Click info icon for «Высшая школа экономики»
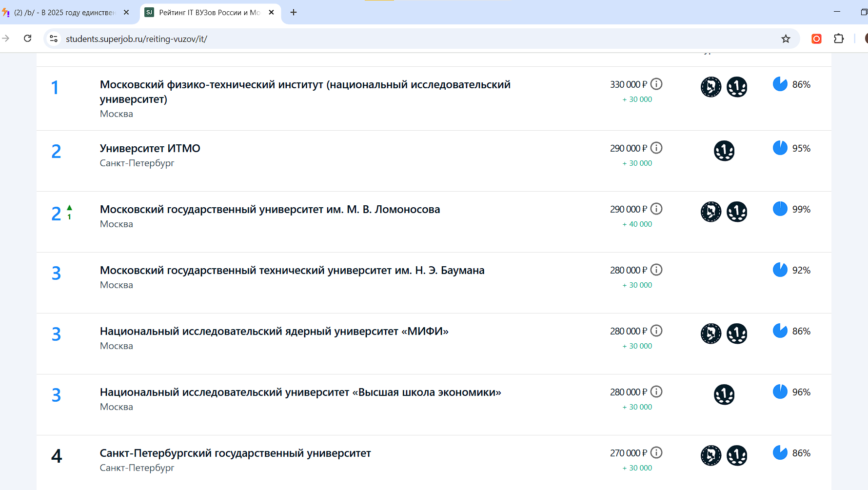868x490 pixels. 656,392
